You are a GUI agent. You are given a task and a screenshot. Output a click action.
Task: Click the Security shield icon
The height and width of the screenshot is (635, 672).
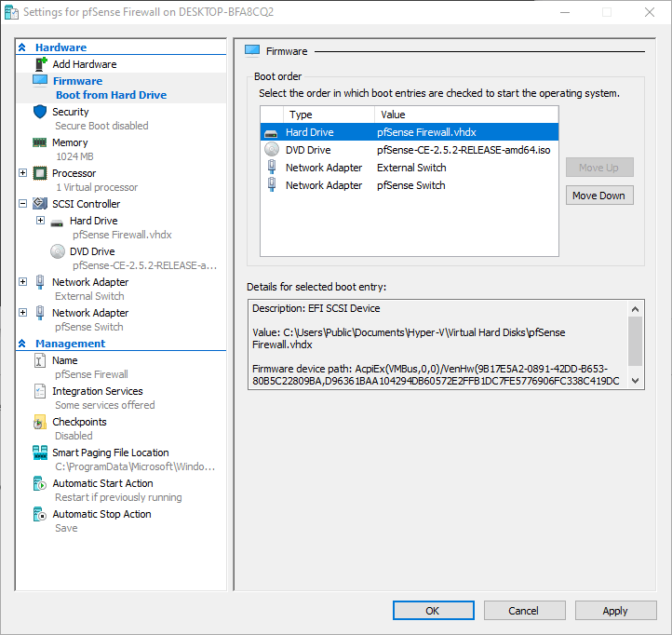(x=40, y=112)
